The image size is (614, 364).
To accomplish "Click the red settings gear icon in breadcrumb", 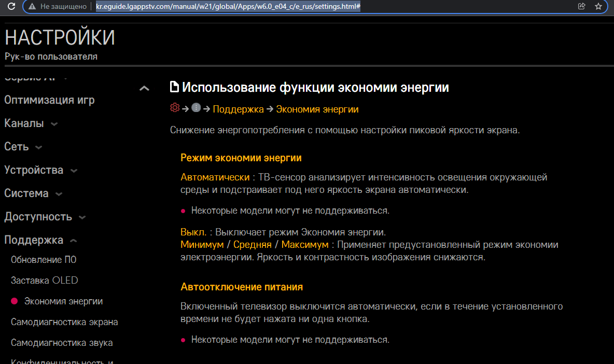I will point(175,108).
